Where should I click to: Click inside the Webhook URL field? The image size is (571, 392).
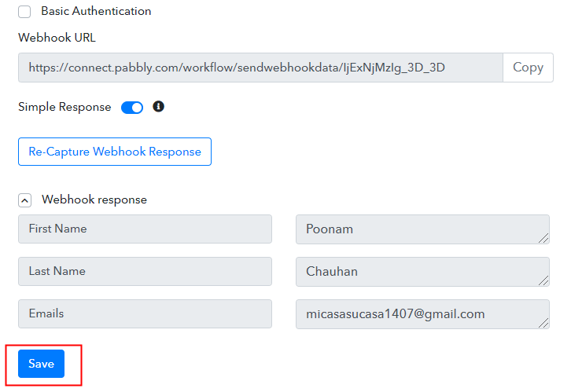click(x=260, y=68)
